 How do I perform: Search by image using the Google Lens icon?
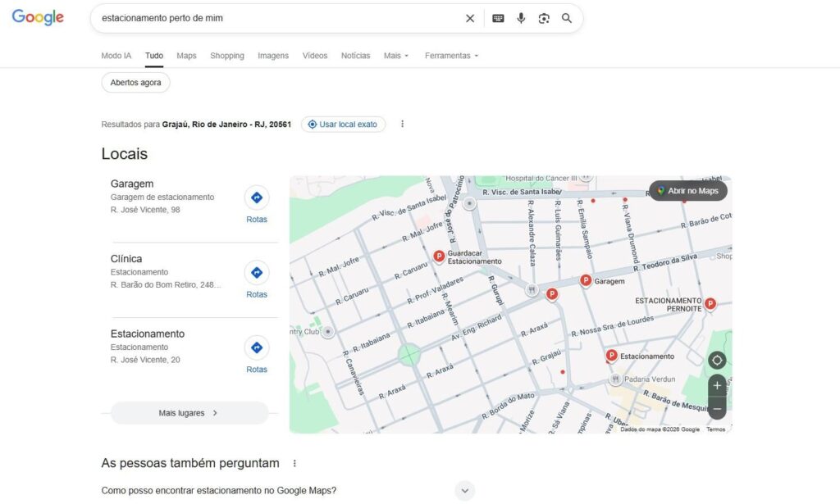544,17
